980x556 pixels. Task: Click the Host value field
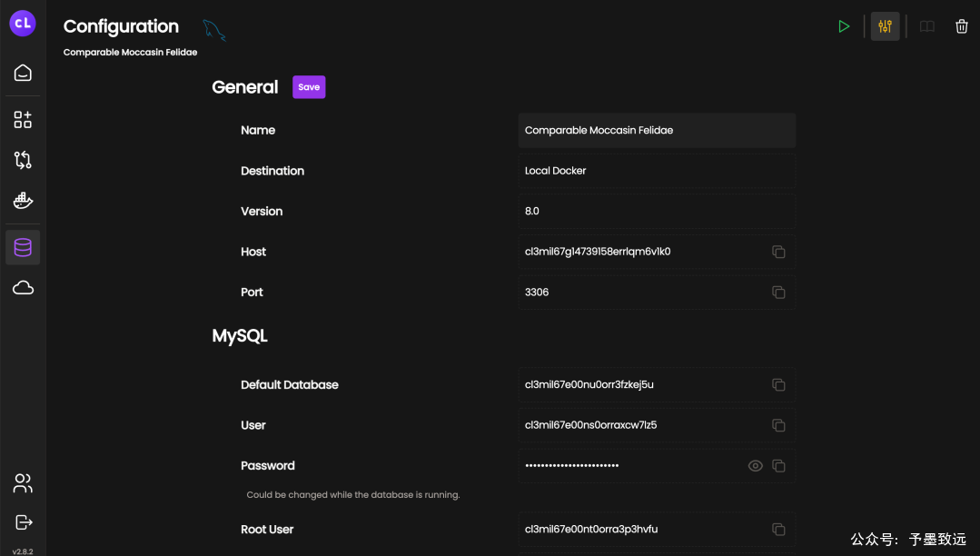(x=657, y=252)
